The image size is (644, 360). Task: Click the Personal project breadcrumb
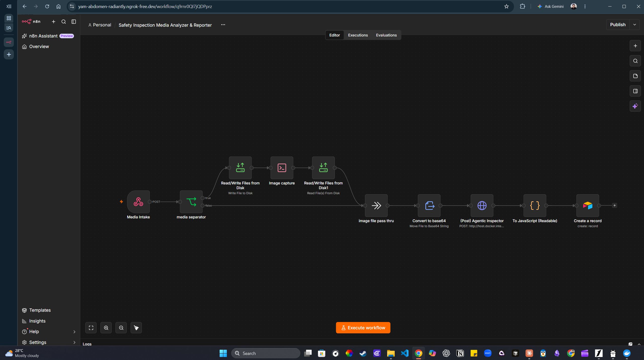pos(100,25)
